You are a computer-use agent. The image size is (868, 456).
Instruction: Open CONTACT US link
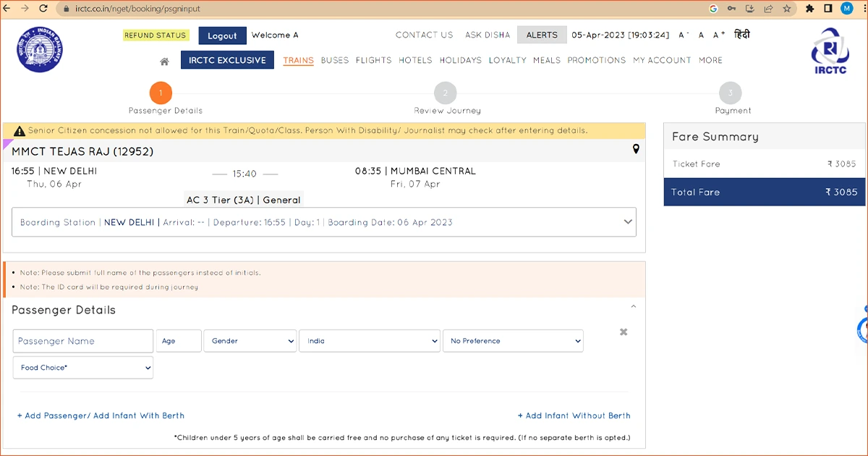tap(424, 35)
